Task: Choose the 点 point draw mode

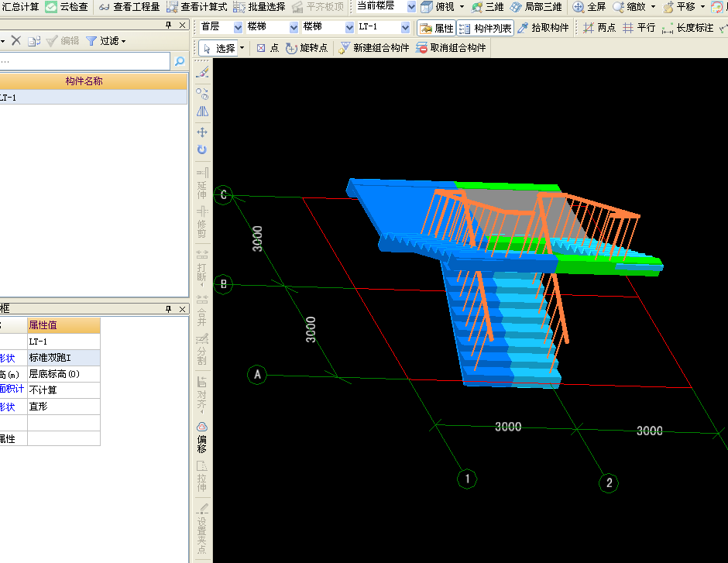Action: (268, 48)
